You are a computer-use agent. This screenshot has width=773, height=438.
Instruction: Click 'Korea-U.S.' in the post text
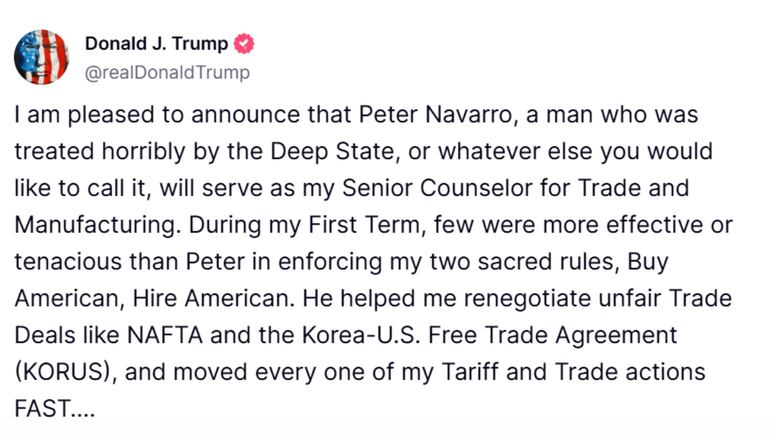(361, 335)
